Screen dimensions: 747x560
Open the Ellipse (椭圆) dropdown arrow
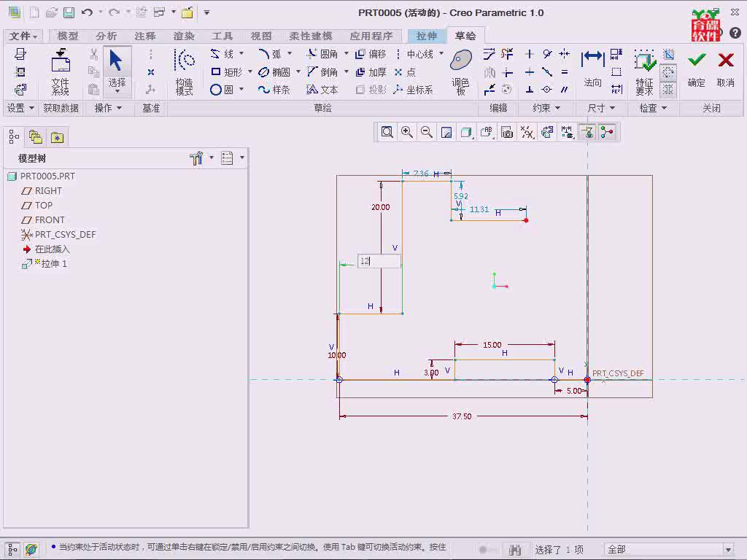[x=298, y=72]
